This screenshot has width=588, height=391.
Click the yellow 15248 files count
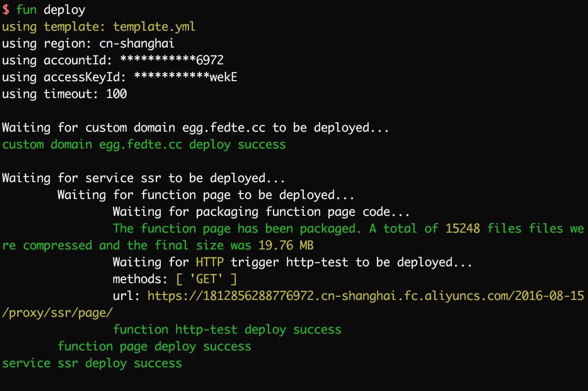coord(463,229)
